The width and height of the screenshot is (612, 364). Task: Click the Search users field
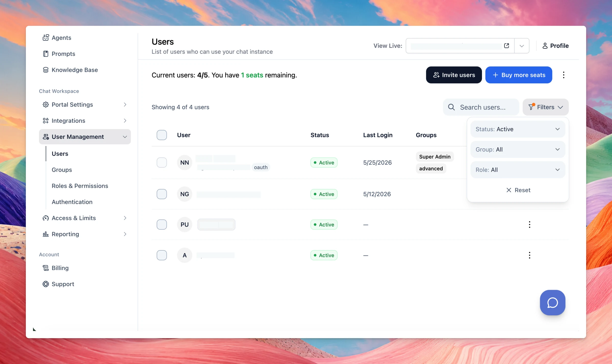[x=481, y=107]
